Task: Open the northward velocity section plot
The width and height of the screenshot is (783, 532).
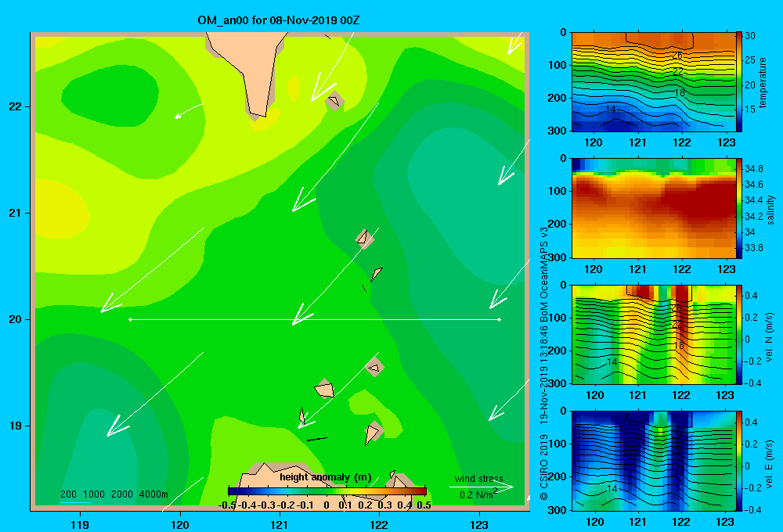Action: click(x=653, y=334)
